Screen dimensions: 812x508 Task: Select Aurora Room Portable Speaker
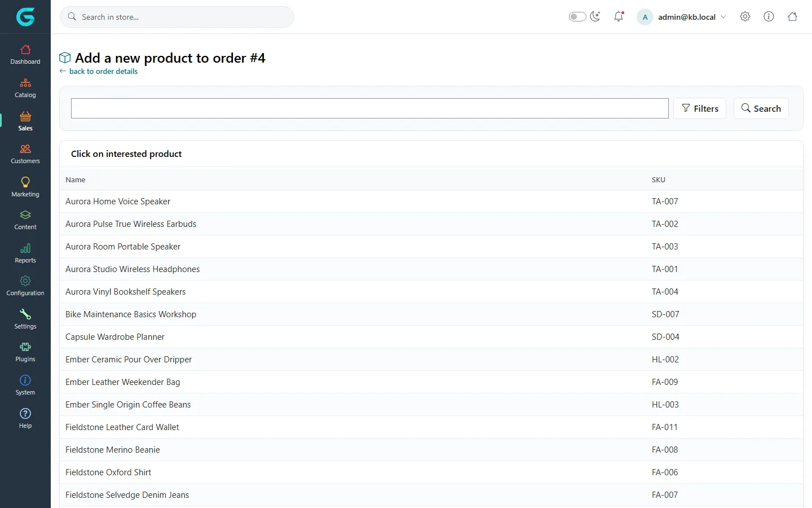431,247
